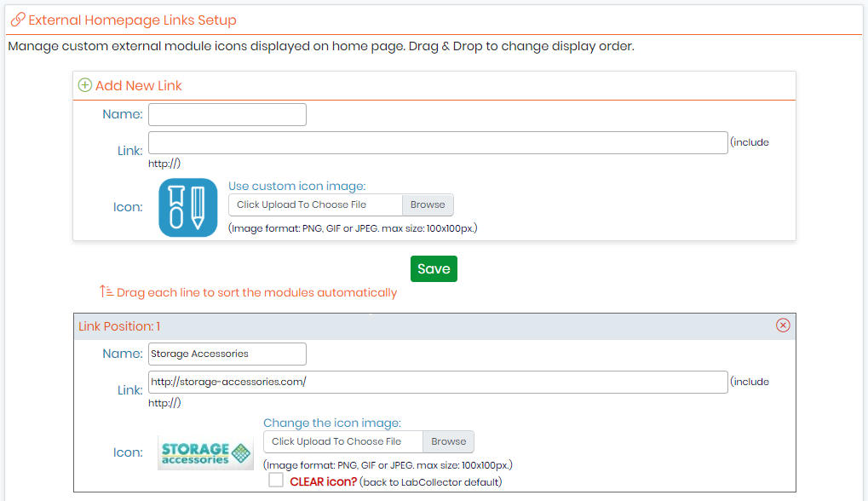Click the green Save button
The height and width of the screenshot is (501, 868).
coord(434,269)
